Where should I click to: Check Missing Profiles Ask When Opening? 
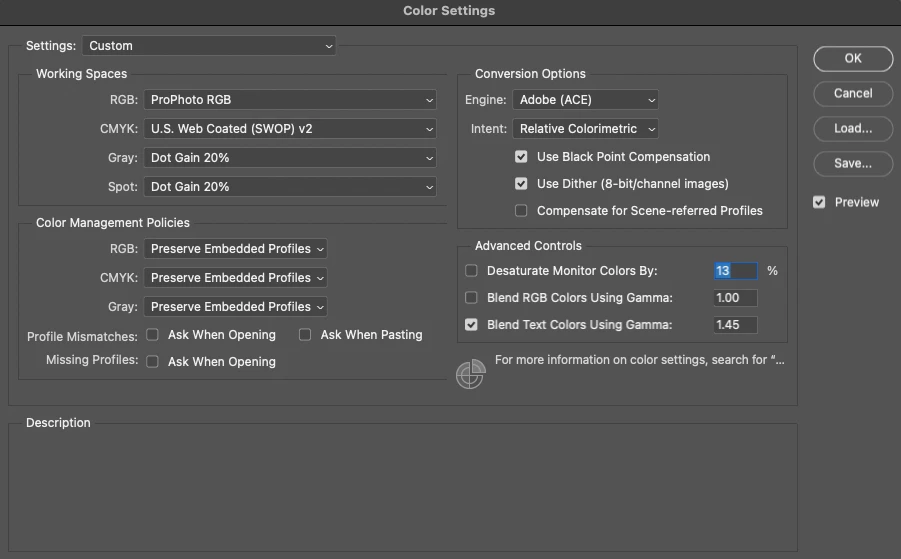[153, 362]
